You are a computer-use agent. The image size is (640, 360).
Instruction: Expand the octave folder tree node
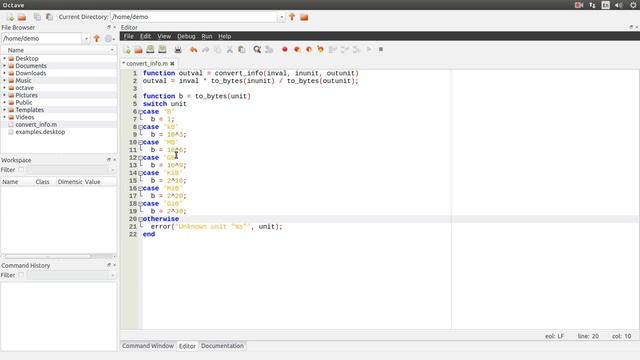[4, 88]
